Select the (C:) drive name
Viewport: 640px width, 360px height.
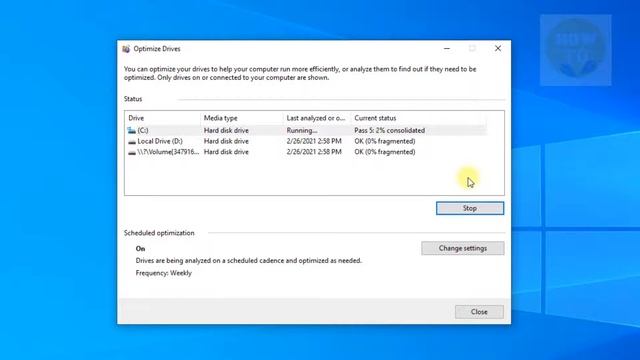(143, 131)
